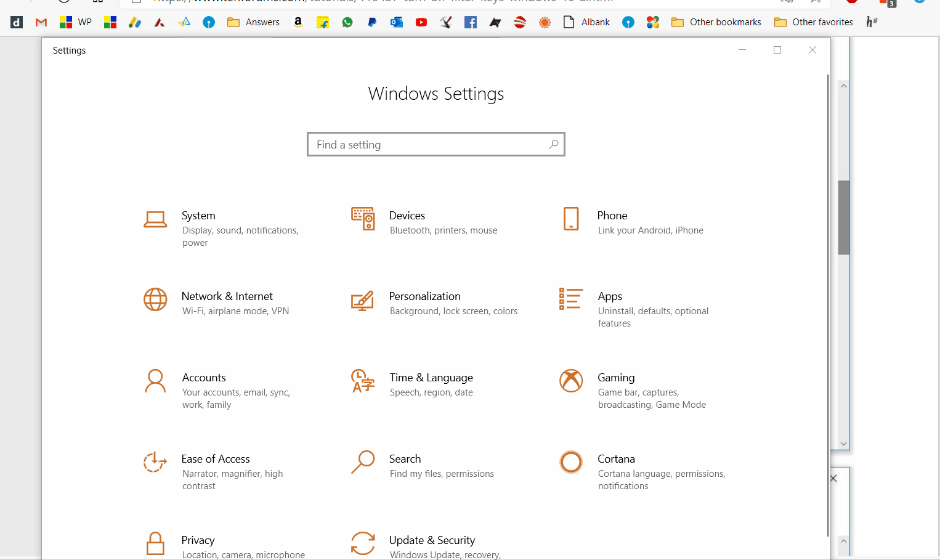Open the Amazon bookmark
The height and width of the screenshot is (560, 940).
(x=298, y=22)
